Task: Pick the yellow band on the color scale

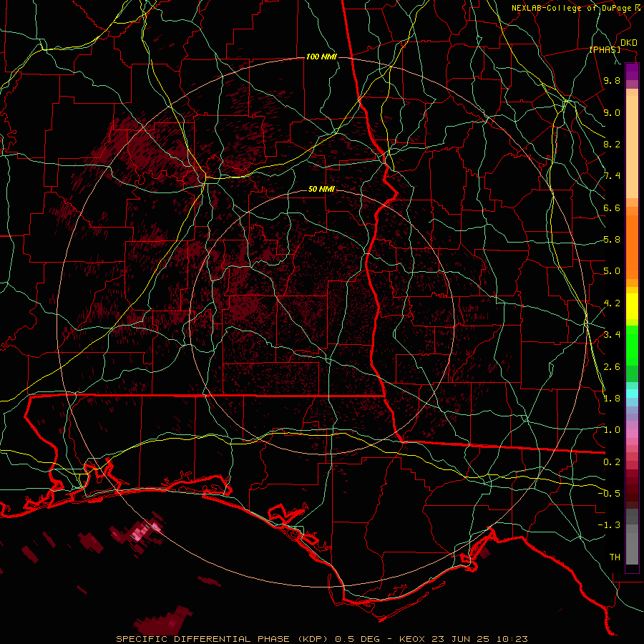Action: click(632, 306)
